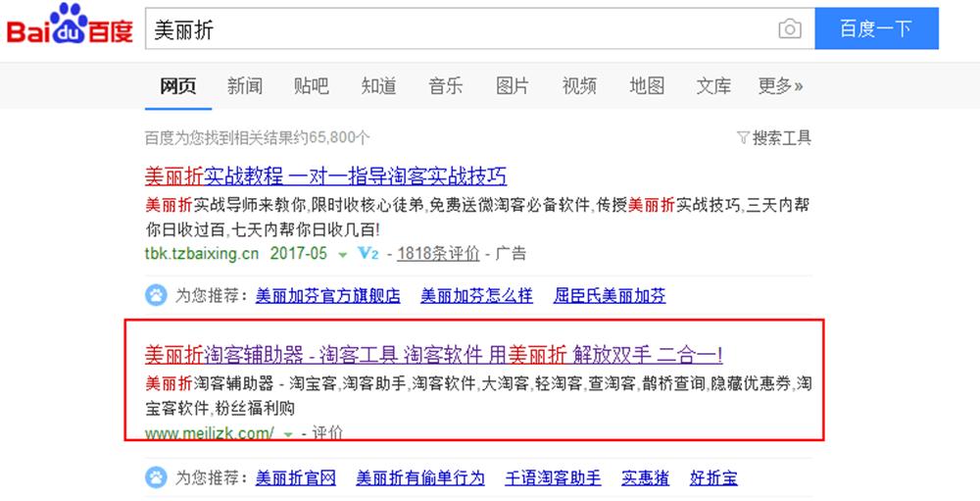Click snippet text 宝客软件,粉丝福利购
Image resolution: width=980 pixels, height=501 pixels.
220,409
